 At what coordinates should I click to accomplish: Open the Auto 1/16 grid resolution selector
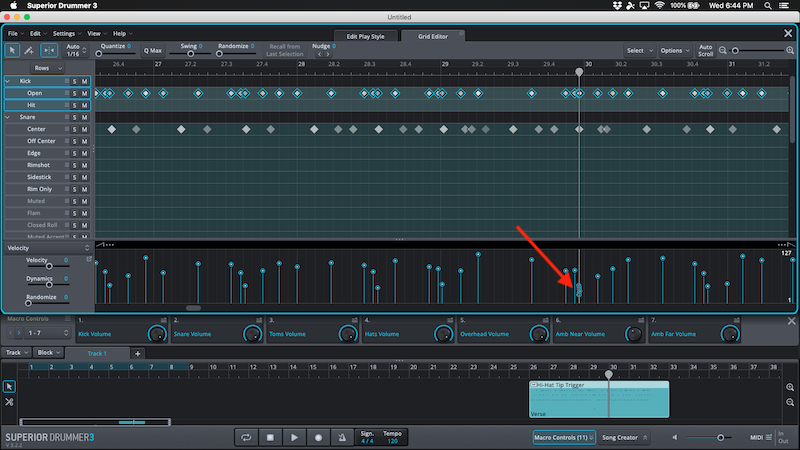[76, 51]
